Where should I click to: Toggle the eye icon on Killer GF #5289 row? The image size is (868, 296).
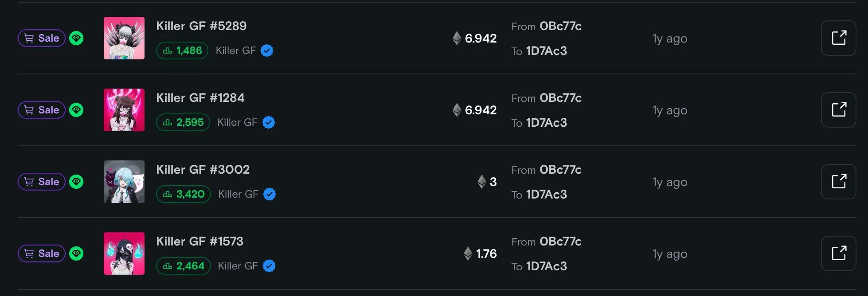tap(76, 39)
